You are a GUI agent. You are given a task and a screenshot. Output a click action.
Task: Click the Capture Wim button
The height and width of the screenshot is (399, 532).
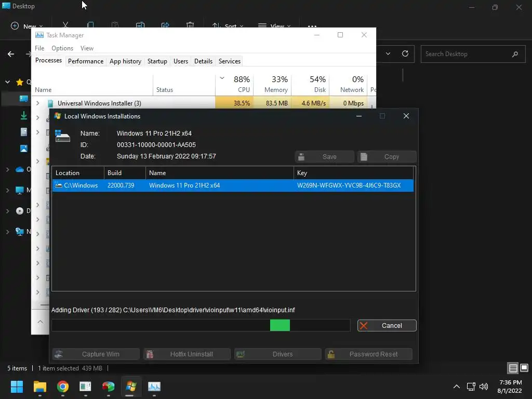pos(96,354)
